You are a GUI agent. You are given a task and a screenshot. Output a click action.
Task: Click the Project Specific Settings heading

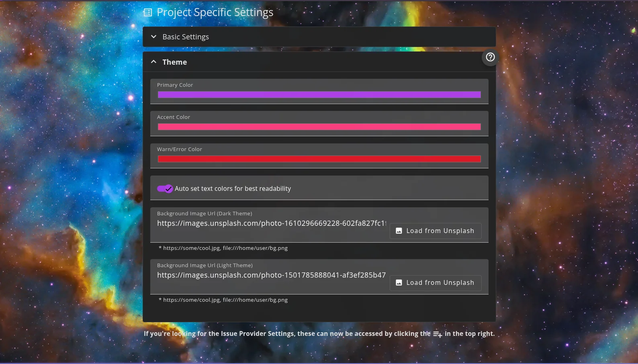tap(215, 12)
